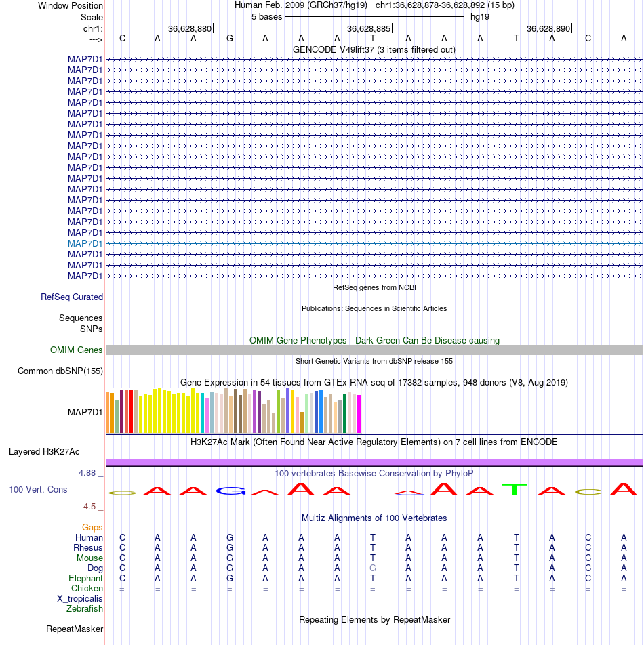Open the GTEx tissue expression bar chart
The image size is (644, 645).
pyautogui.click(x=233, y=411)
